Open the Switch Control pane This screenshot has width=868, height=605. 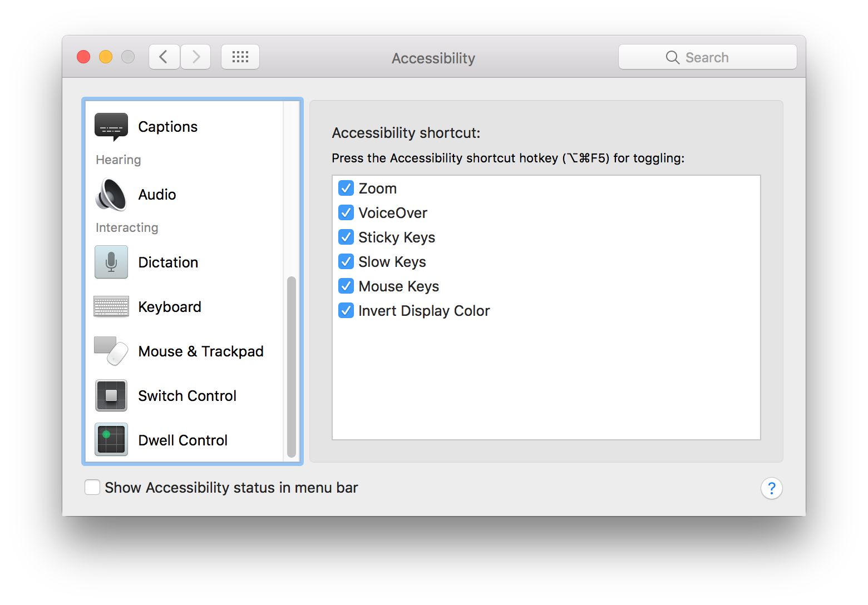coord(187,395)
